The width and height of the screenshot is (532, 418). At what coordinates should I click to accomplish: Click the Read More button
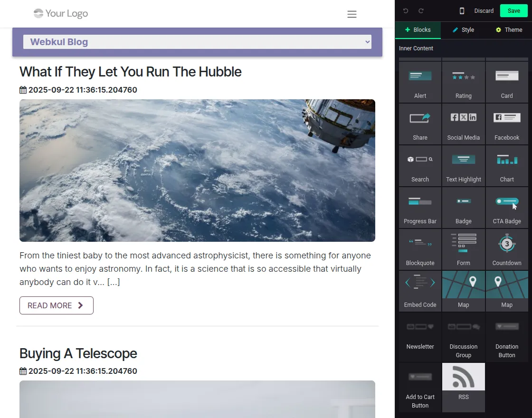(57, 305)
